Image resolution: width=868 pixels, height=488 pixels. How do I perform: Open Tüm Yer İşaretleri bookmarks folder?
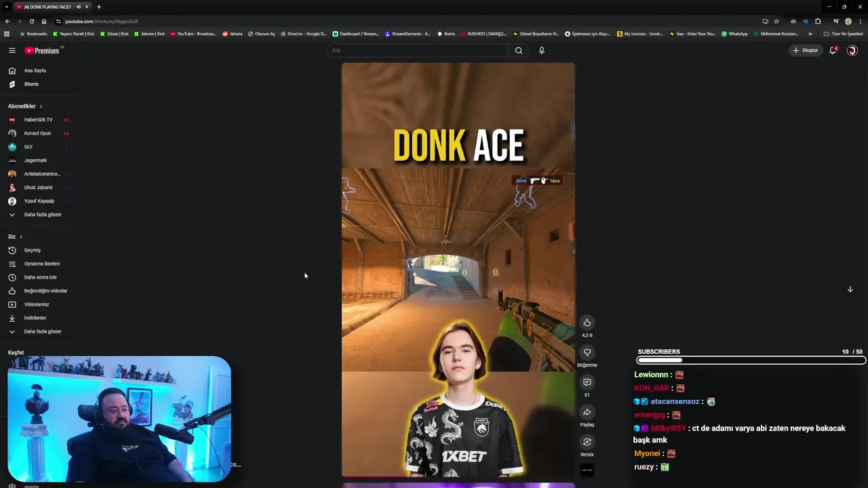tap(844, 33)
